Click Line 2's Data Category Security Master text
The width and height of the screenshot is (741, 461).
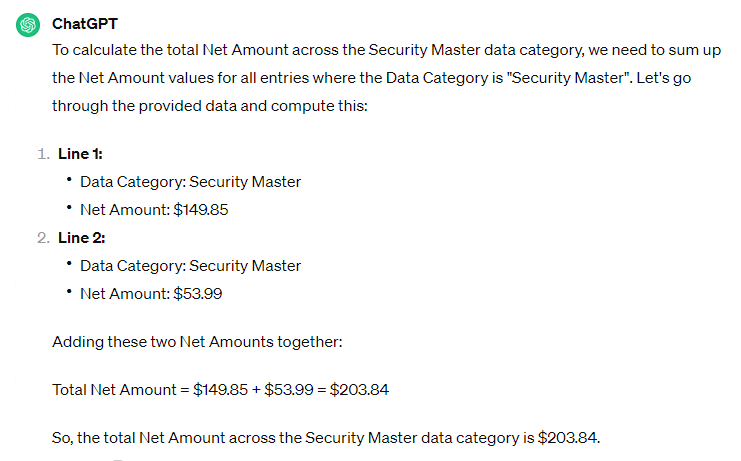tap(190, 266)
